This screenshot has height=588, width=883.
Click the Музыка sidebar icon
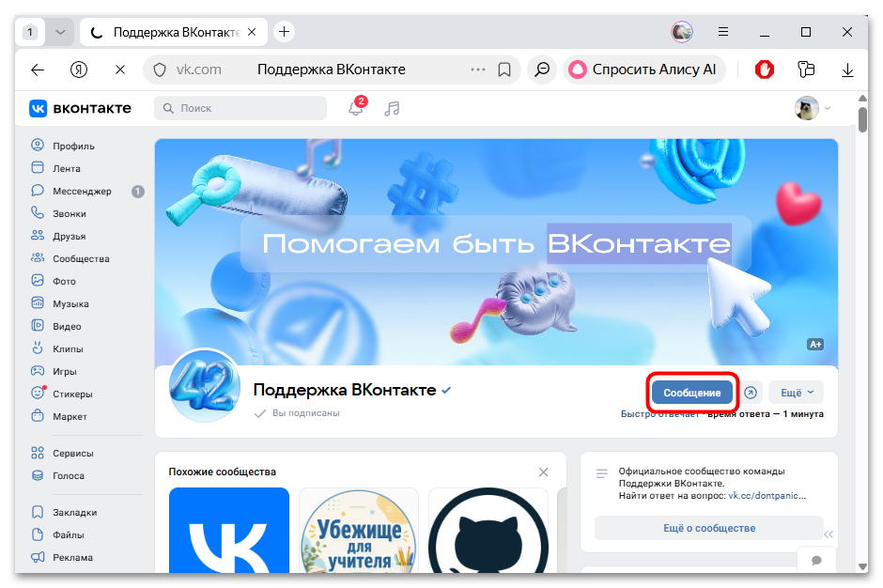coord(38,303)
